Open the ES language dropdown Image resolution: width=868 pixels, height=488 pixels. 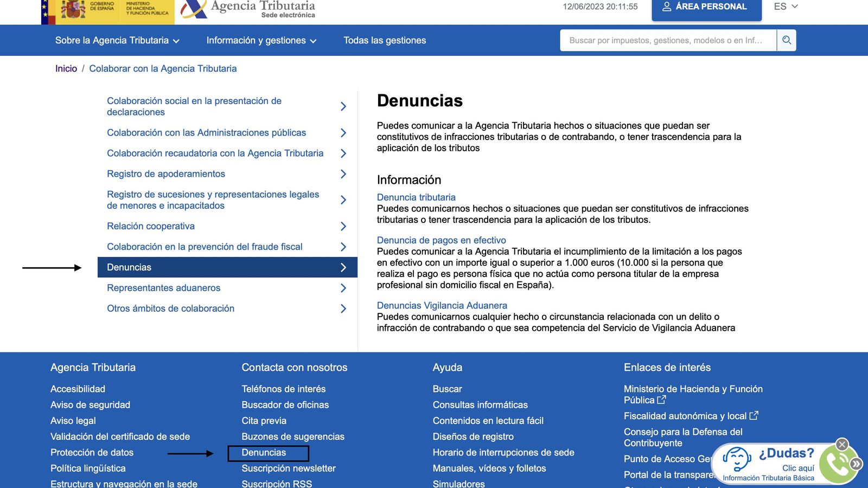785,7
